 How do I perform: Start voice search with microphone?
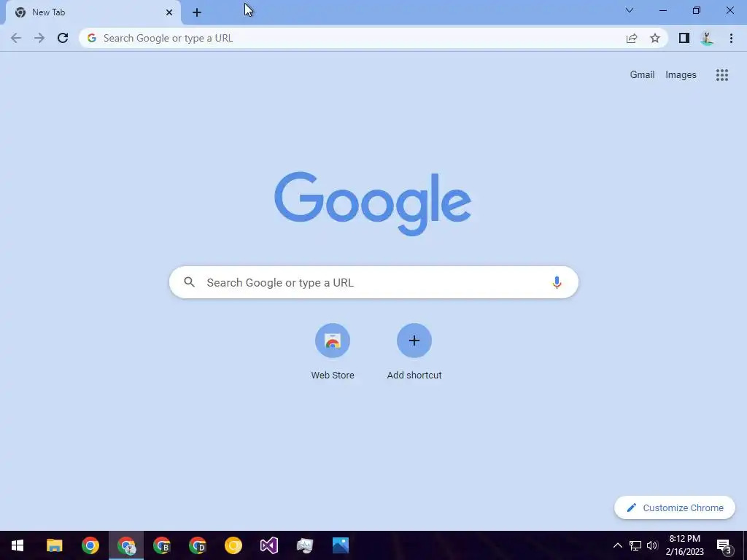coord(557,282)
